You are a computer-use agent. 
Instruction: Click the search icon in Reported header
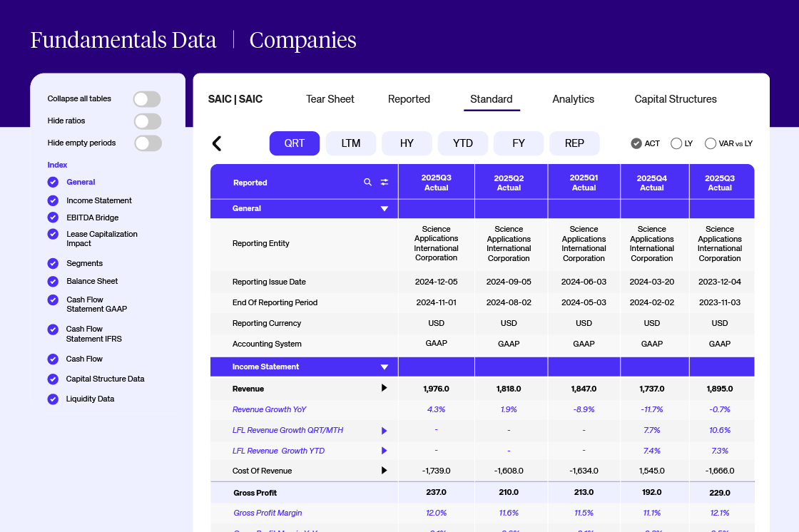(367, 182)
